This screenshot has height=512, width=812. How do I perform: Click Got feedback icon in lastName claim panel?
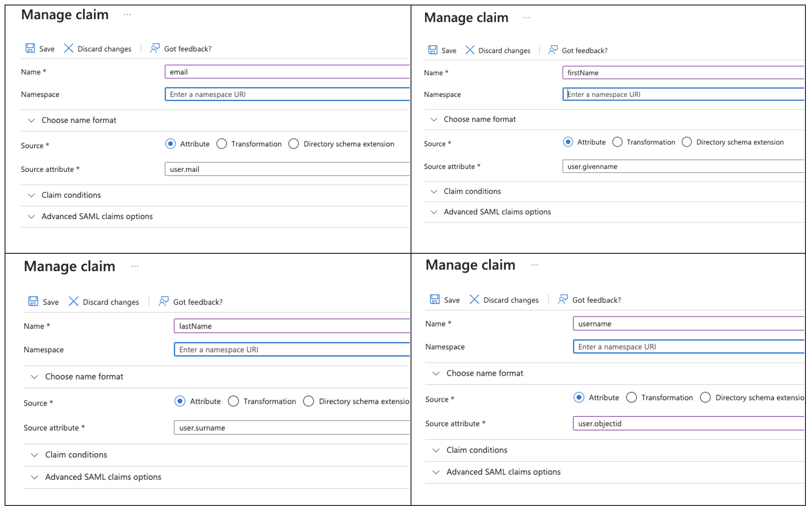pos(164,301)
